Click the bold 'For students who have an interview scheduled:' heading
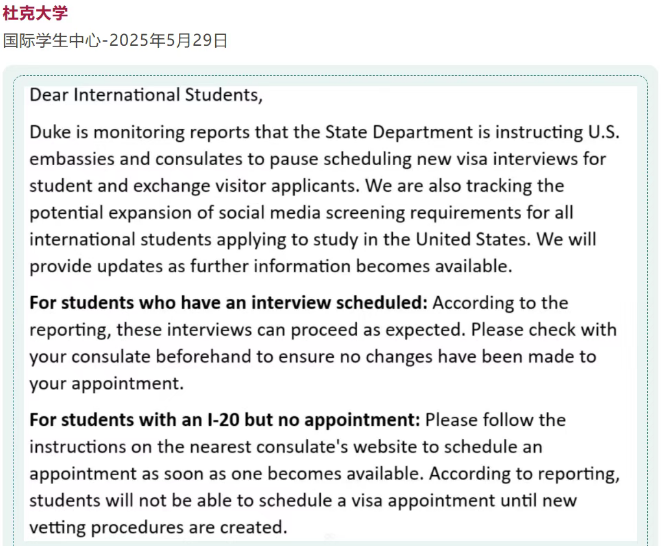Image resolution: width=661 pixels, height=546 pixels. pos(228,303)
